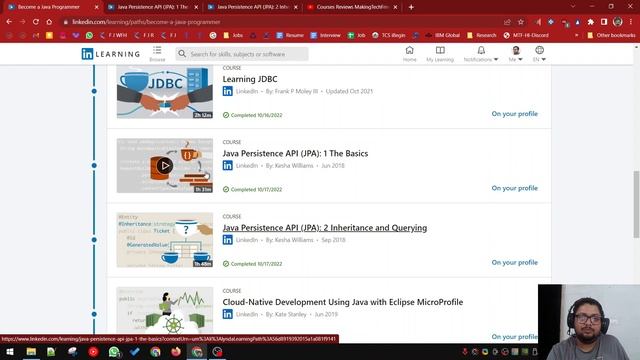Open Chrome three-dot menu
Image resolution: width=640 pixels, height=360 pixels.
pyautogui.click(x=631, y=22)
